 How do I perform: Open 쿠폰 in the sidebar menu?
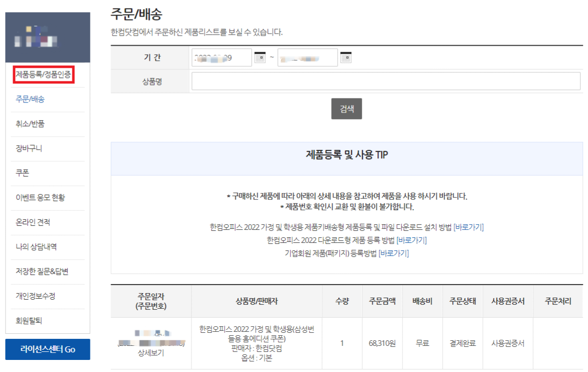click(22, 173)
